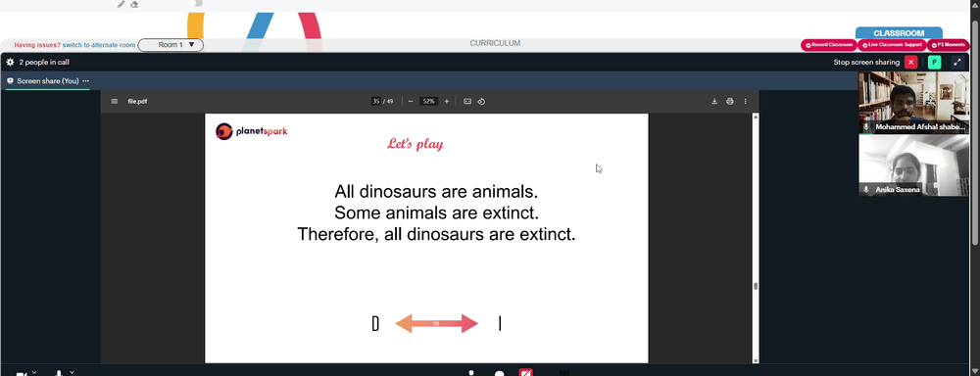Screen dimensions: 980x376
Task: Click the 'Let's play' slide heading
Action: coord(415,144)
